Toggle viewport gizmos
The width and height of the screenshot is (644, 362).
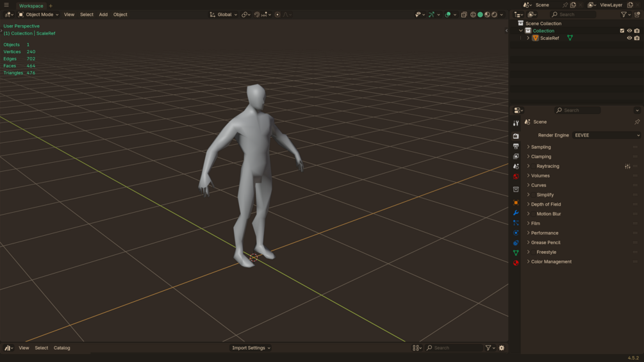pyautogui.click(x=431, y=14)
